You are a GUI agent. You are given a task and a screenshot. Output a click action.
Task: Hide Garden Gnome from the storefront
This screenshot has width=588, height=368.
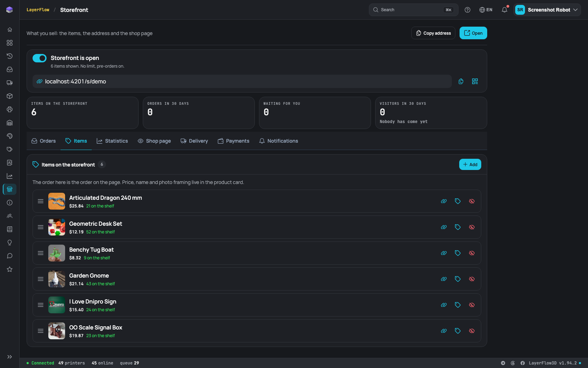coord(472,279)
